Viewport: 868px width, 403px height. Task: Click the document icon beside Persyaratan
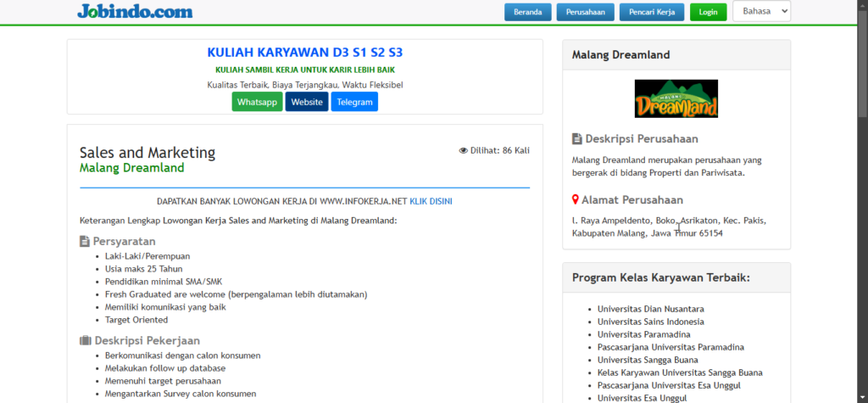coord(84,241)
